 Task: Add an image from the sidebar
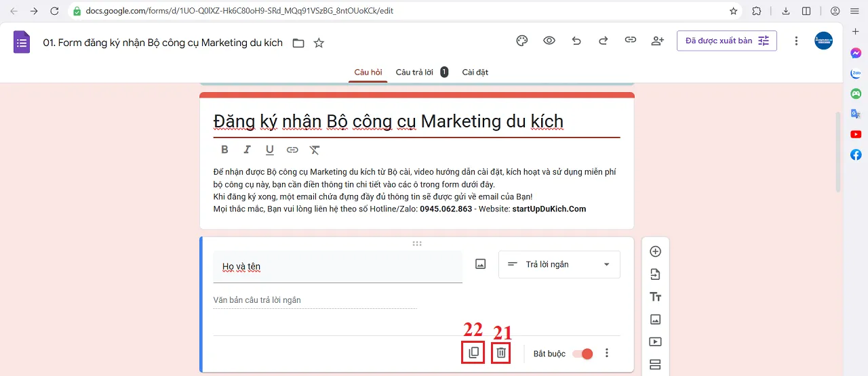[655, 319]
